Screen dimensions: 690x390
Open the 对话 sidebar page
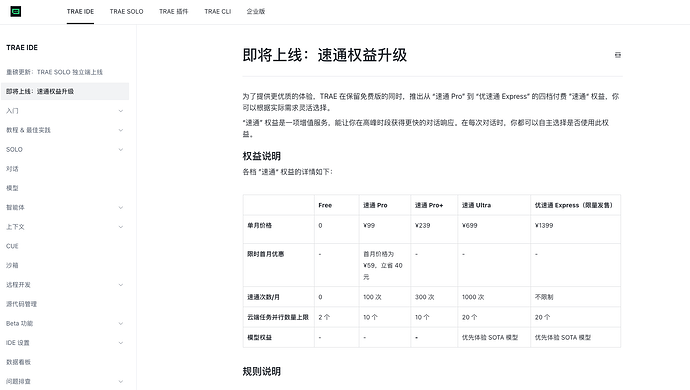[x=12, y=169]
